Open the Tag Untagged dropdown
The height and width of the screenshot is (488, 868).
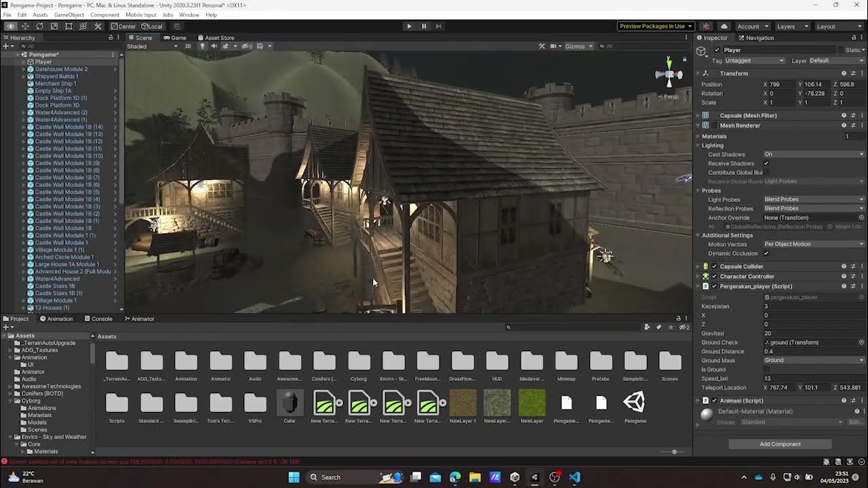754,60
